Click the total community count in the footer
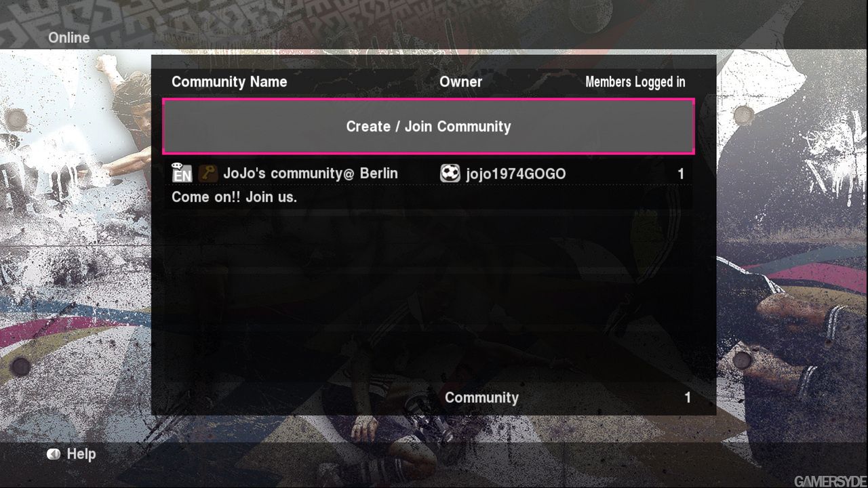Image resolution: width=868 pixels, height=488 pixels. pos(688,398)
